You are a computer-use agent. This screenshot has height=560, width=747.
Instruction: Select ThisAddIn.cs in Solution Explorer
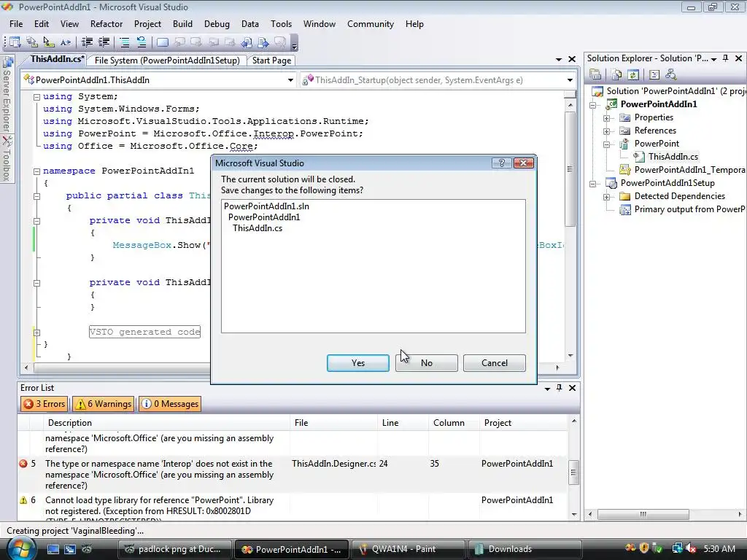[x=673, y=157]
